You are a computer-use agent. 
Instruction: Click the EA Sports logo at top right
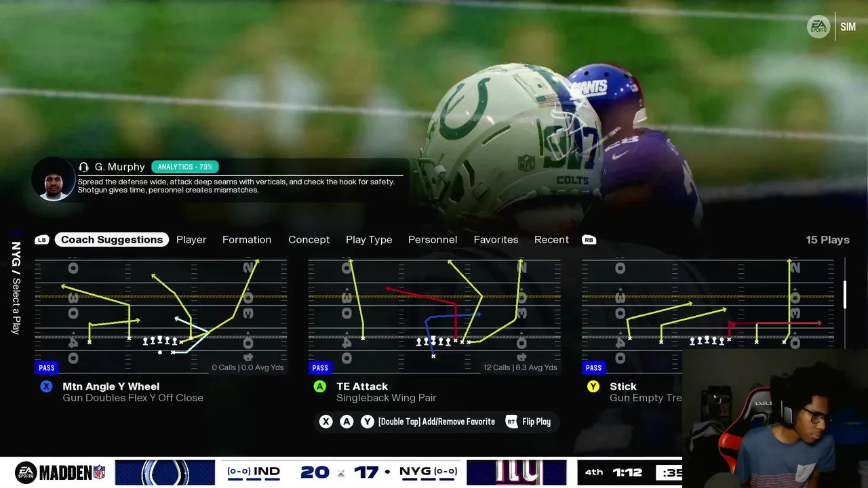coord(818,27)
